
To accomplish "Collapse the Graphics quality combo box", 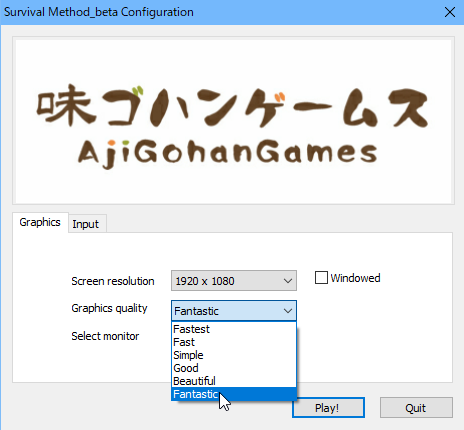I will click(234, 311).
